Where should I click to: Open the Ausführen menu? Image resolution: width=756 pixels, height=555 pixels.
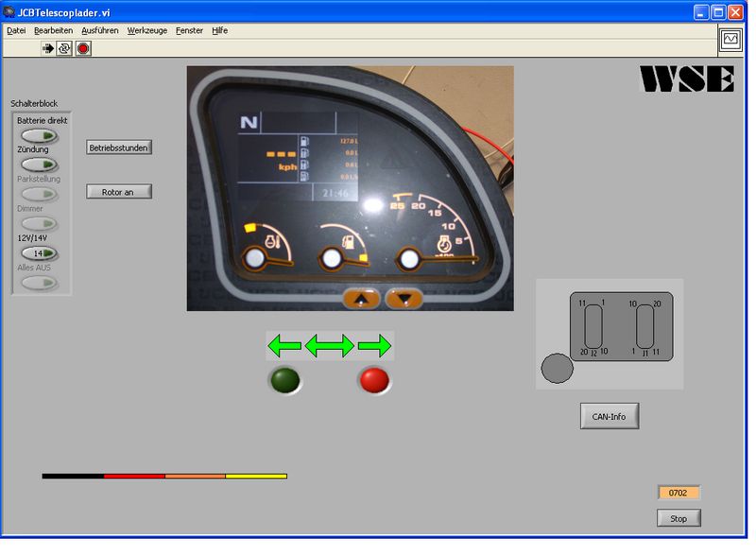click(100, 30)
